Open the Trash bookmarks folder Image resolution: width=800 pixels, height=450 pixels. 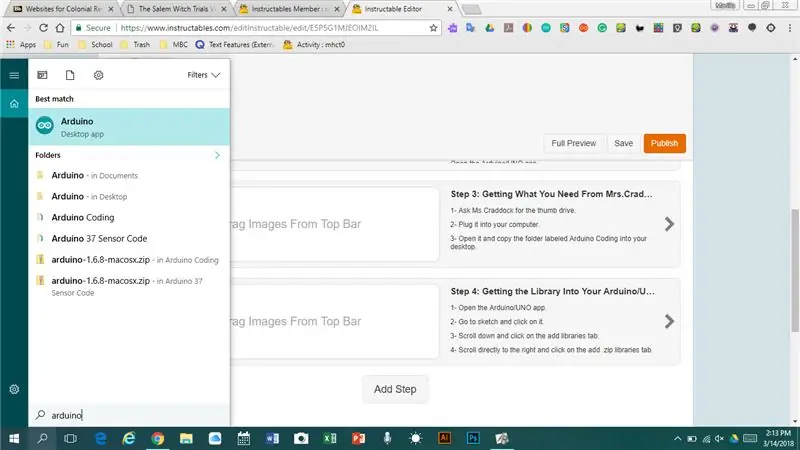coord(135,45)
